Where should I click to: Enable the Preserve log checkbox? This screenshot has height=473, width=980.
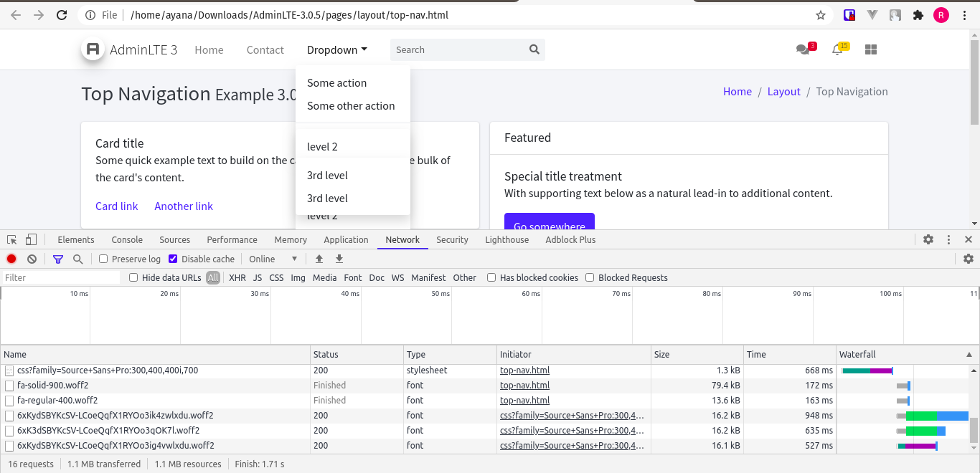(x=103, y=259)
